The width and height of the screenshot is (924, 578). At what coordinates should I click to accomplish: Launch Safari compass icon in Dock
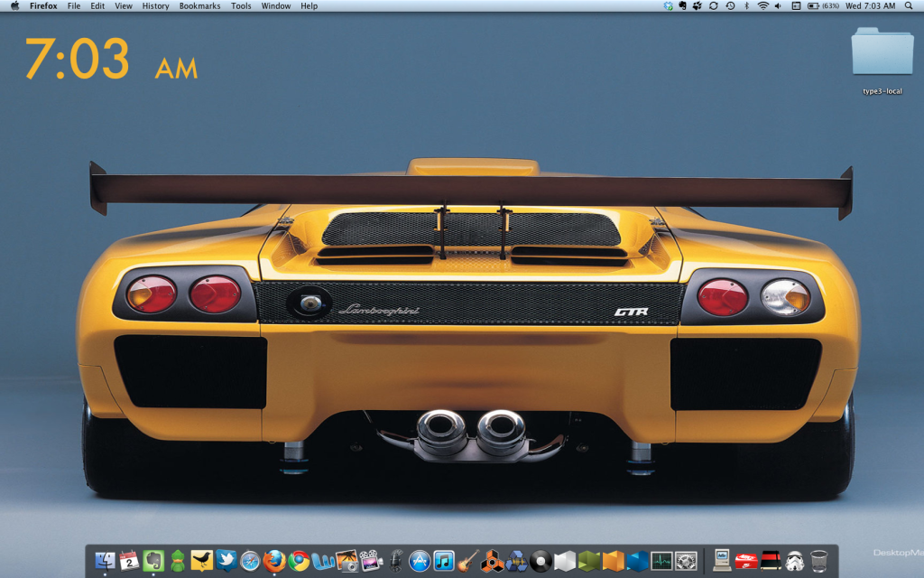pos(250,561)
